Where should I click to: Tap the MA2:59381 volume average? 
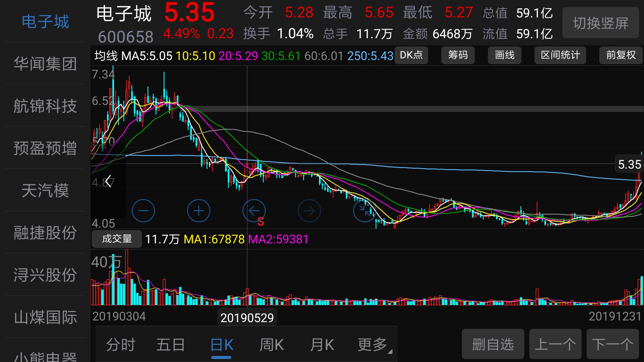[x=278, y=239]
